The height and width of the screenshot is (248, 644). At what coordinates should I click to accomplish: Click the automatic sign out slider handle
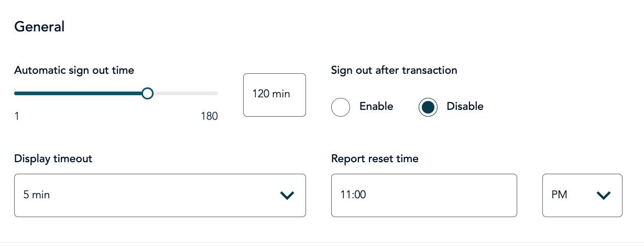[x=148, y=94]
